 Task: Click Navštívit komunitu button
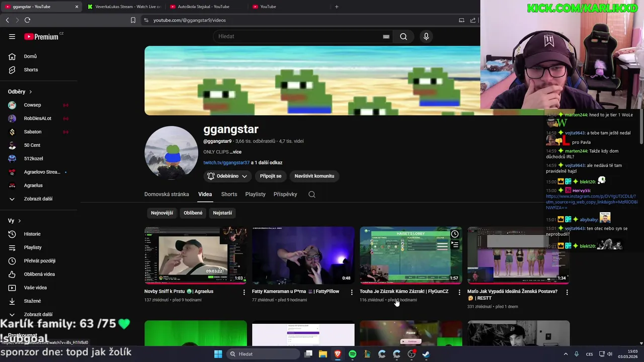pos(314,176)
